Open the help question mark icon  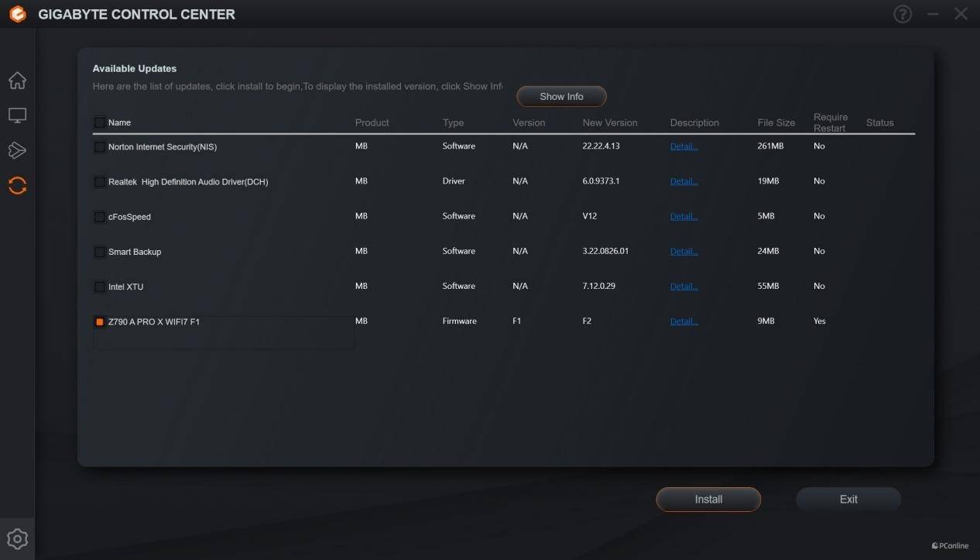(x=903, y=14)
